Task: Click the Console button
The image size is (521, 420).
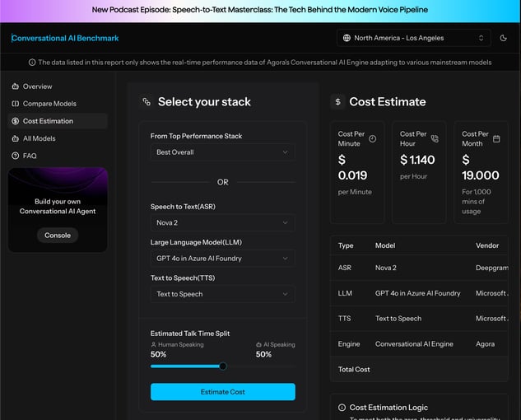Action: tap(58, 235)
